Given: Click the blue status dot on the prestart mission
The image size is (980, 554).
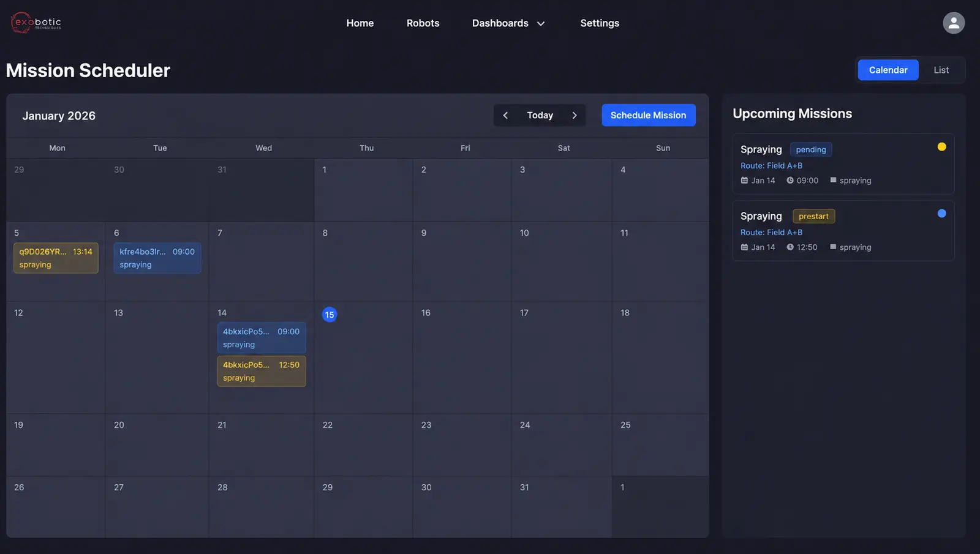Looking at the screenshot, I should (941, 214).
